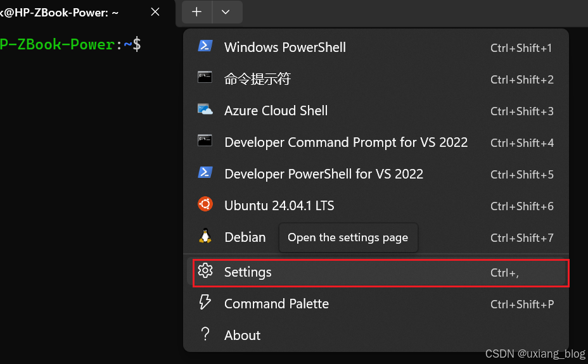The height and width of the screenshot is (364, 588).
Task: Open 命令提示符 profile
Action: pos(376,79)
